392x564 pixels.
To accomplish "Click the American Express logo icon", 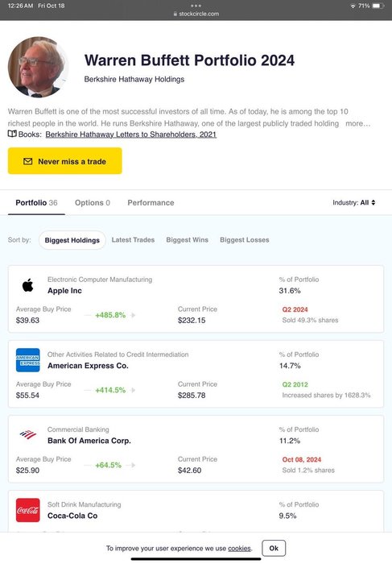I will click(x=27, y=360).
